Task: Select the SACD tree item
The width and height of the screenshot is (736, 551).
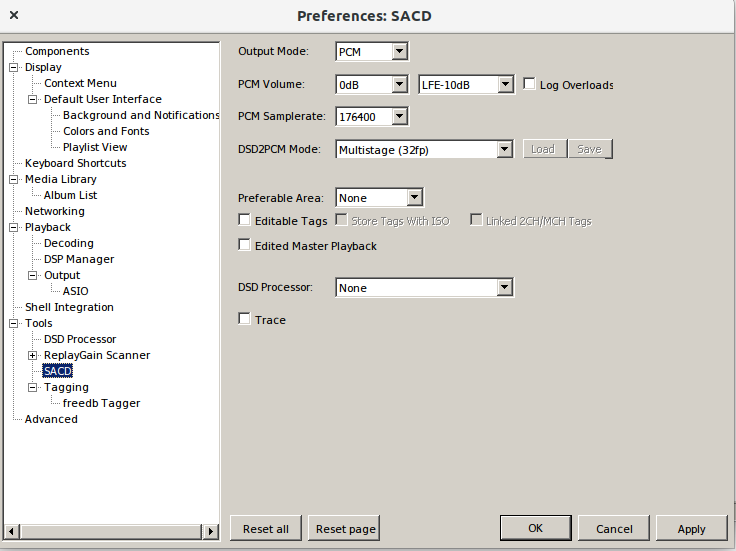Action: [58, 371]
